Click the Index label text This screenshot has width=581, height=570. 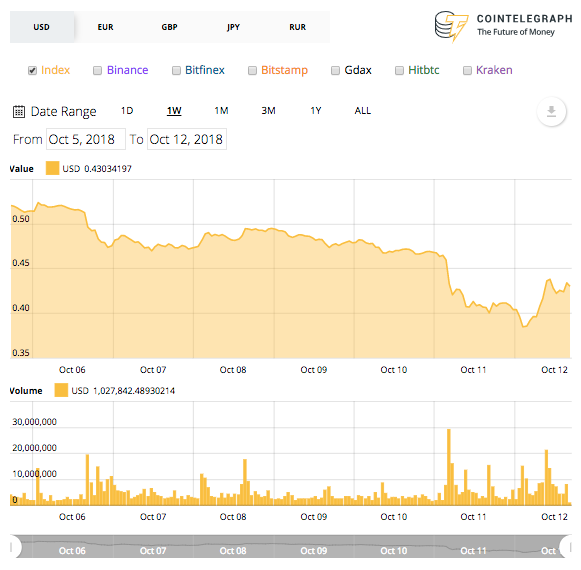[56, 70]
